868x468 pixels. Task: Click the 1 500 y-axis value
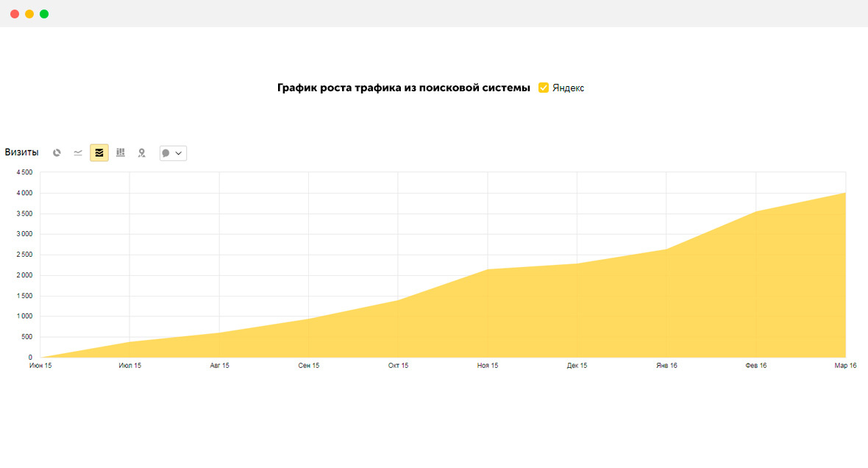24,296
